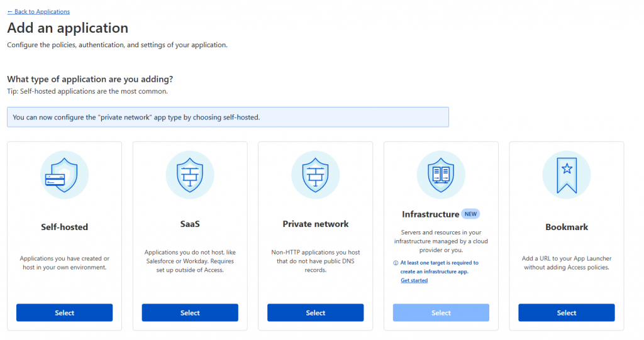Click the Bookmark star ribbon icon

coord(567,175)
